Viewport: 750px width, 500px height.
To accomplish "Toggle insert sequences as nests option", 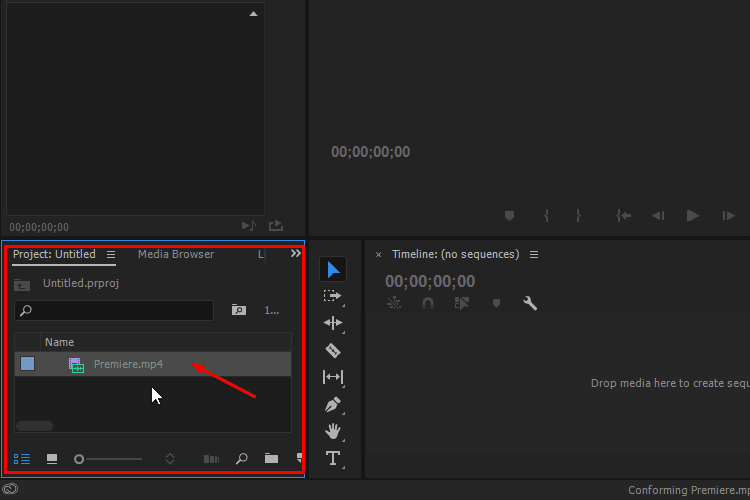I will [x=394, y=303].
